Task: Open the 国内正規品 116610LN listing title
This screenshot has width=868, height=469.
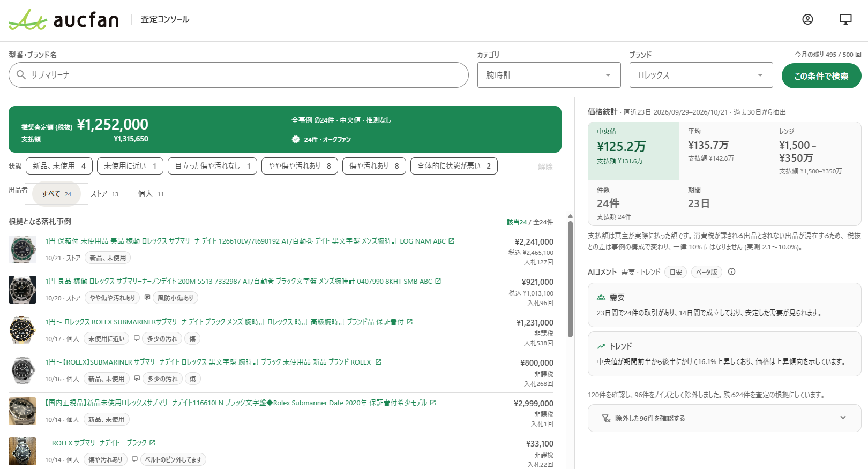Action: point(236,403)
